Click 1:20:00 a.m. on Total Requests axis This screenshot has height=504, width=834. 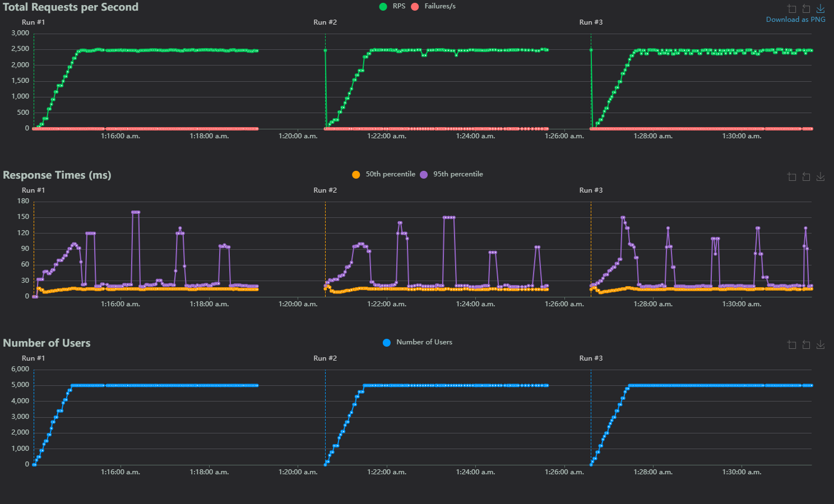point(298,136)
